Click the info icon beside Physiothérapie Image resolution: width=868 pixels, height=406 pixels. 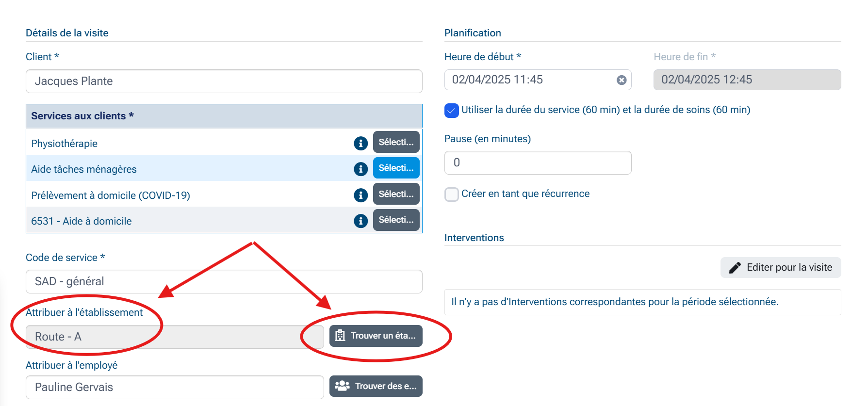[x=360, y=143]
